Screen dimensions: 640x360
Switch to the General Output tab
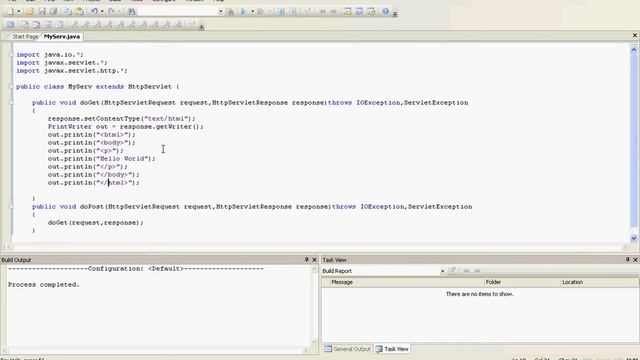click(347, 349)
